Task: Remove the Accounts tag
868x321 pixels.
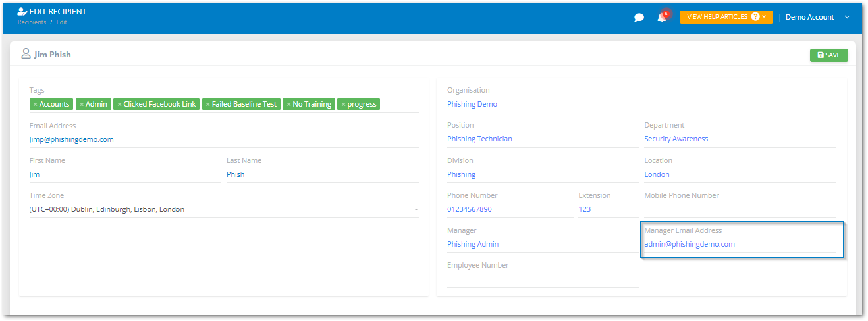Action: [x=35, y=104]
